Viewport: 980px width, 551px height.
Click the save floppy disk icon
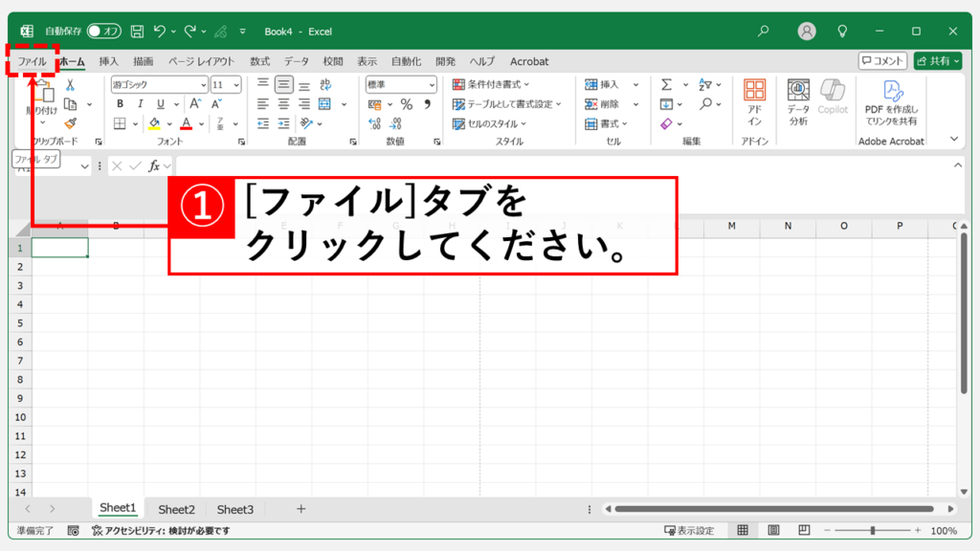[137, 32]
